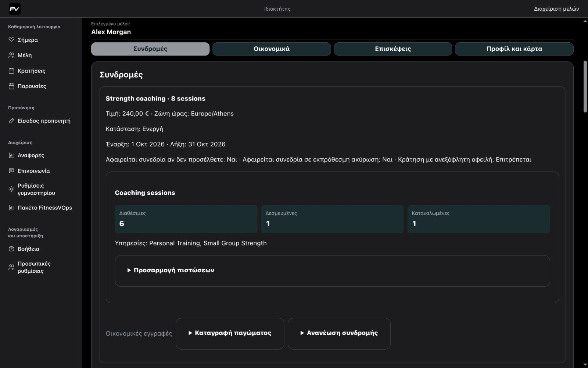Click the calendar icon beside Κρατήσεις

click(x=11, y=71)
